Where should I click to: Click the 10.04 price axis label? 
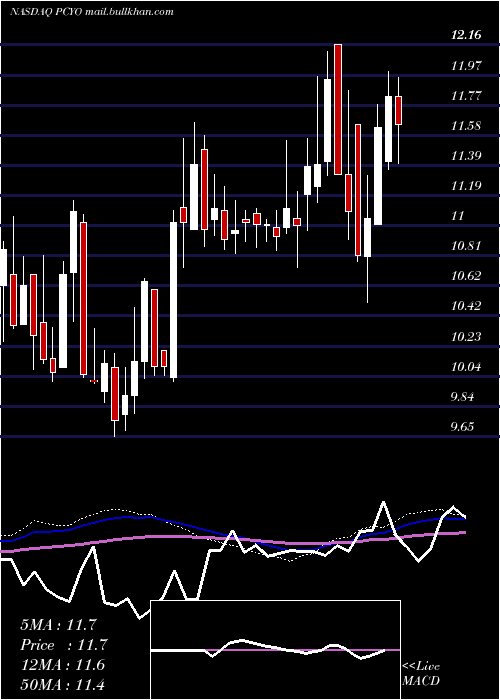click(466, 367)
